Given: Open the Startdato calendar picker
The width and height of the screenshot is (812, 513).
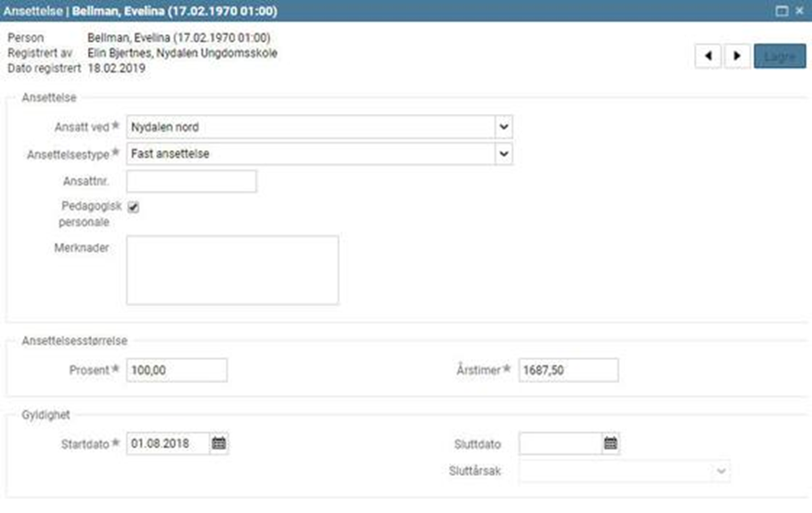Looking at the screenshot, I should click(x=219, y=443).
